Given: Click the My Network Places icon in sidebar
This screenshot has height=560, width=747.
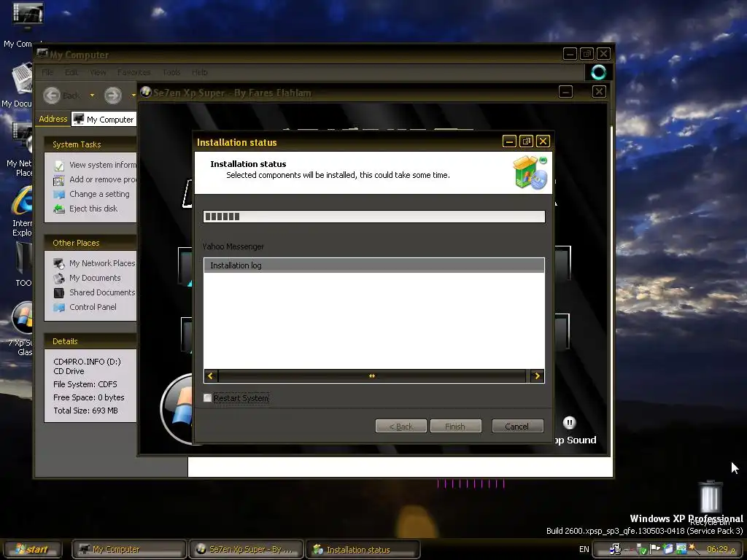Looking at the screenshot, I should coord(59,263).
